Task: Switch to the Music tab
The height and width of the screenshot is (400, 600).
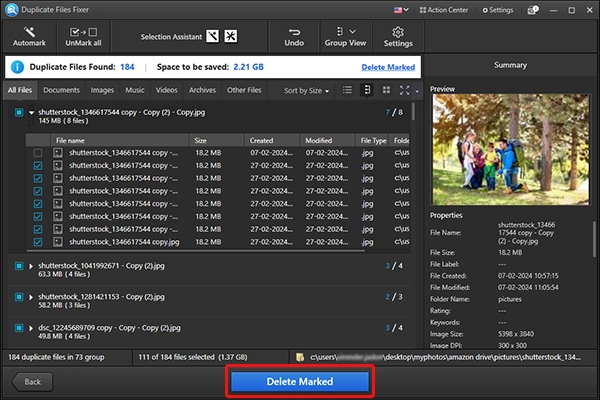Action: click(135, 90)
